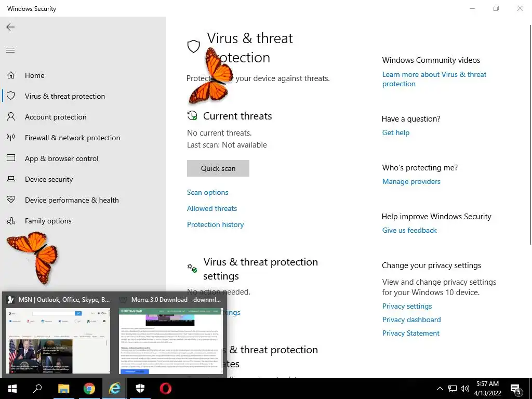Open Family options page
This screenshot has height=399, width=532.
[x=83, y=220]
